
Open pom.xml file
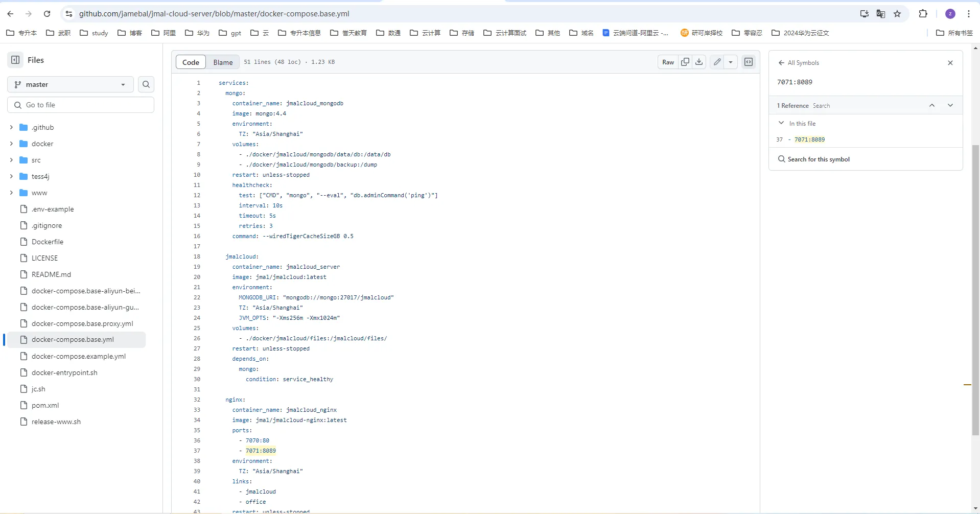coord(45,405)
